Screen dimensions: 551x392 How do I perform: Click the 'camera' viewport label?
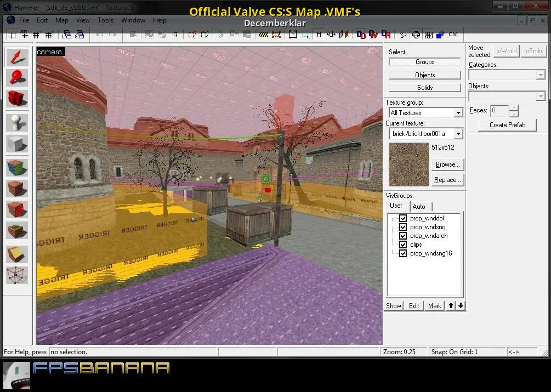[49, 52]
